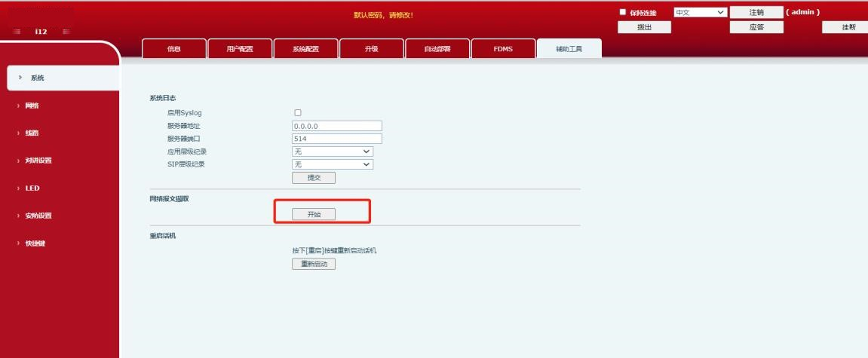The image size is (868, 358).
Task: Open the 线路 sidebar section
Action: 32,133
